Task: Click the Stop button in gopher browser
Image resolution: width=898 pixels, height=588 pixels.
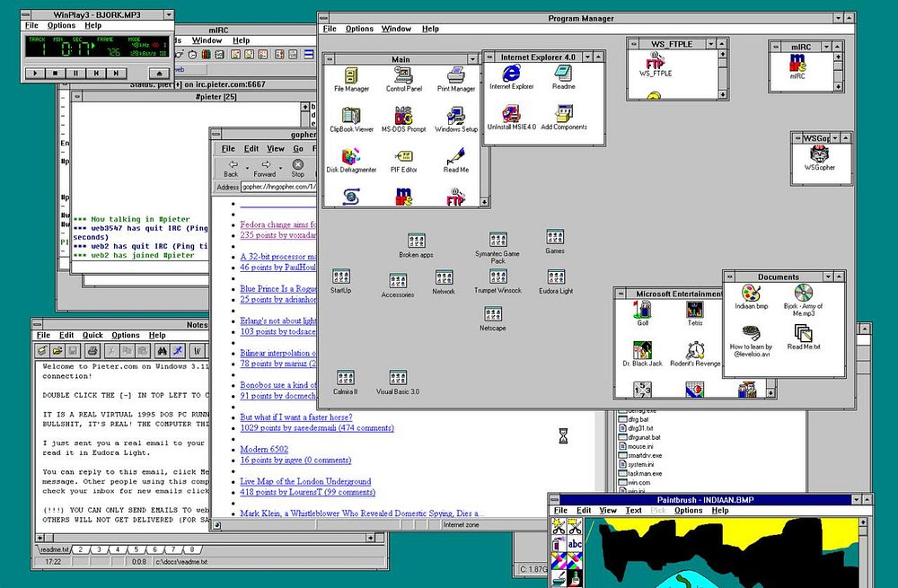Action: point(298,169)
